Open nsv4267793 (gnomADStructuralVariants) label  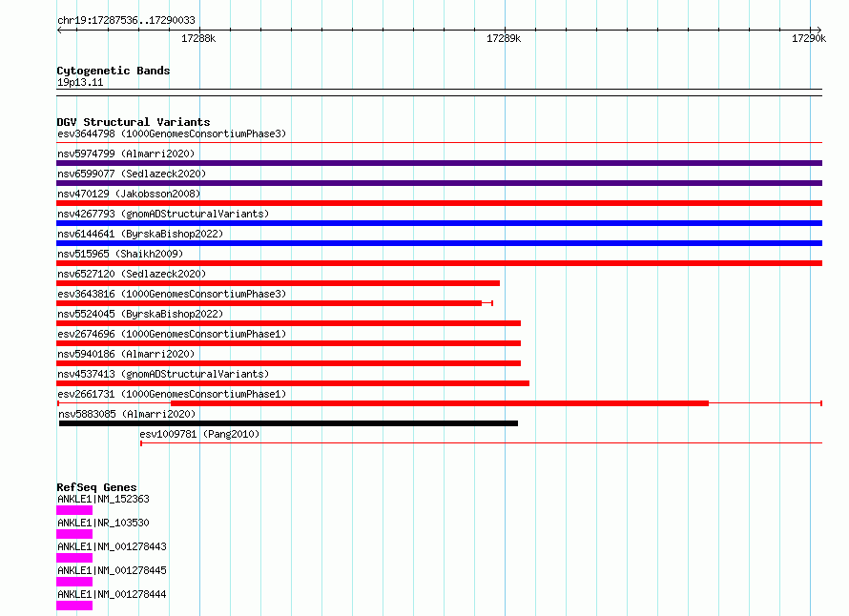pyautogui.click(x=163, y=214)
